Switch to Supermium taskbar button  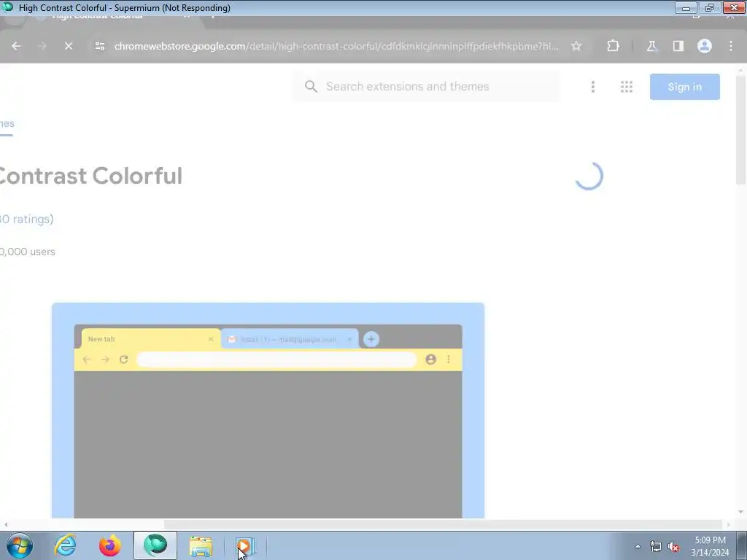155,545
